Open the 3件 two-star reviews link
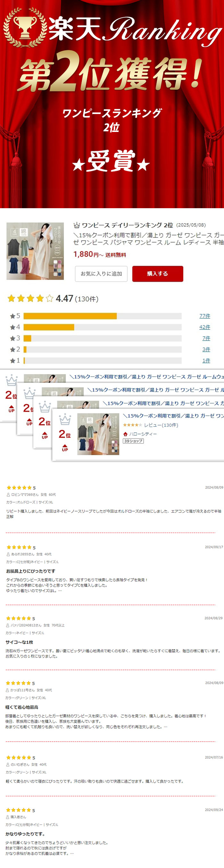Viewport: 224px width, 868px height. (x=206, y=349)
